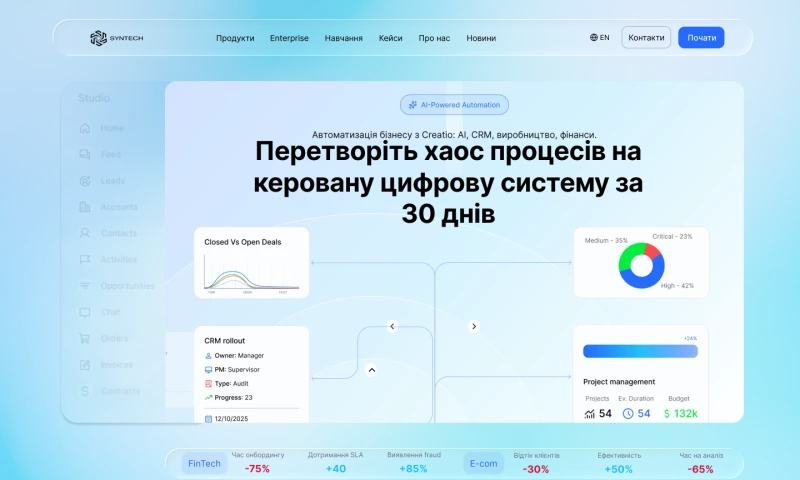800x480 pixels.
Task: Select the Contracts dollar icon
Action: coord(85,391)
